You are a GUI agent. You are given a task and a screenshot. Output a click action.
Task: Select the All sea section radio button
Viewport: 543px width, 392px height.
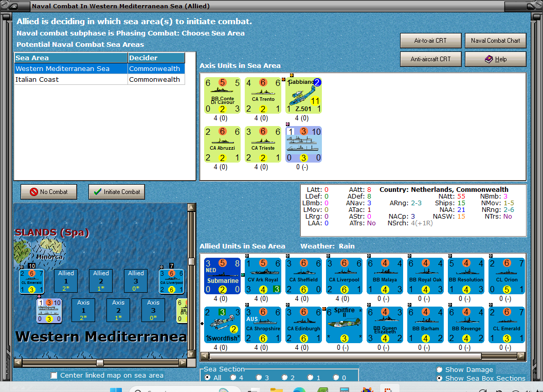pos(207,378)
